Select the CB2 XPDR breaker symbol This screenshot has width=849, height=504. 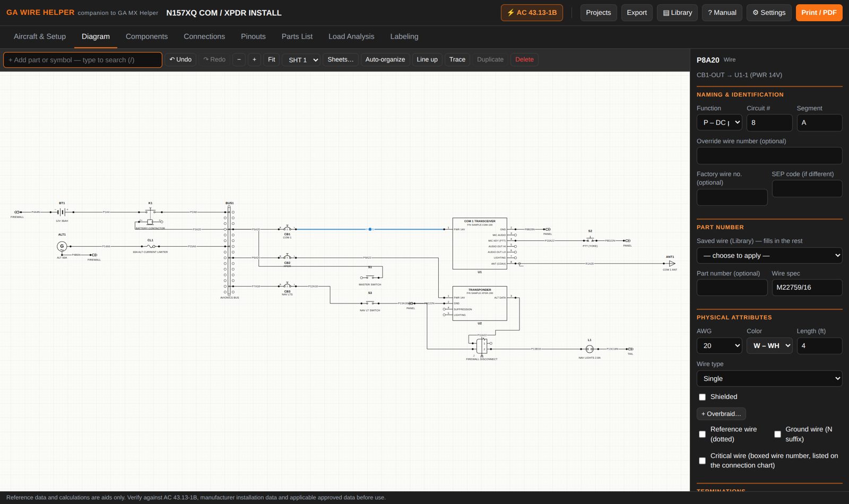[x=287, y=258]
